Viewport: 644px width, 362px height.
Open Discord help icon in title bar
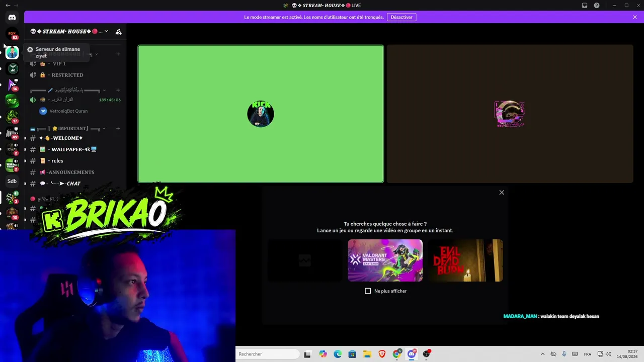(597, 6)
